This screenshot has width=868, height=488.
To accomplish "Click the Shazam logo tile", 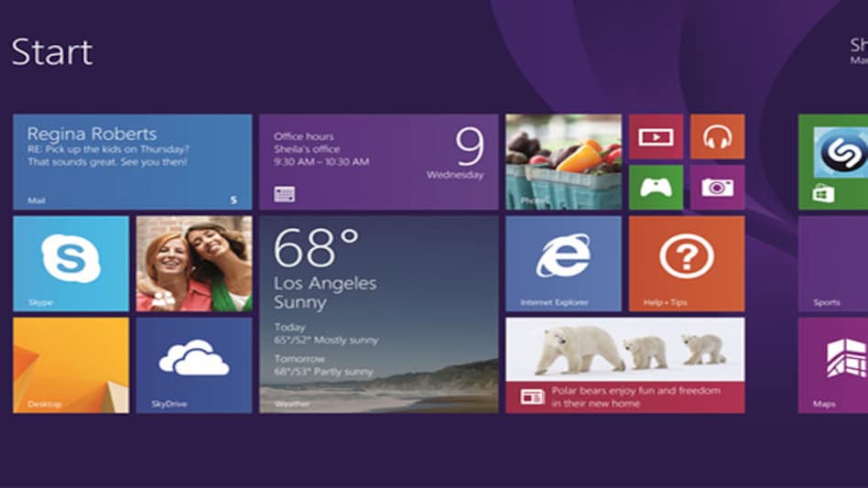I will point(838,152).
